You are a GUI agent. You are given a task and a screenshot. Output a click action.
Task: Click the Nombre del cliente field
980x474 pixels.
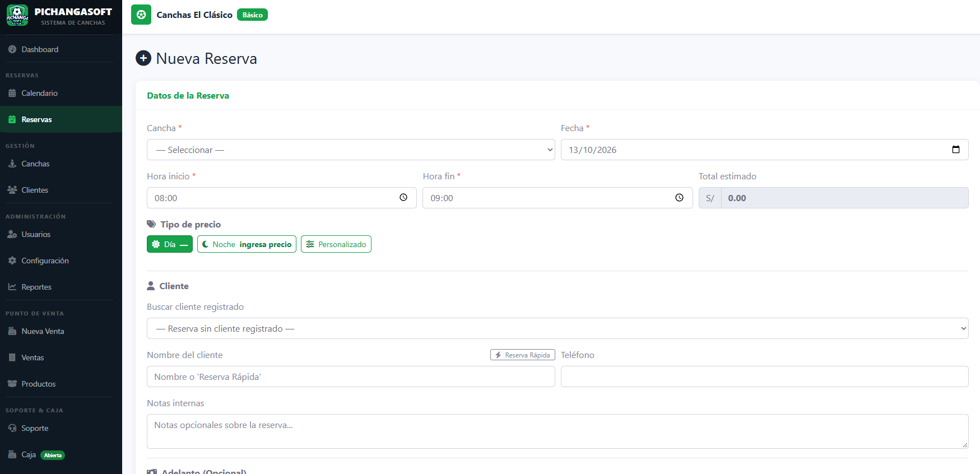351,377
